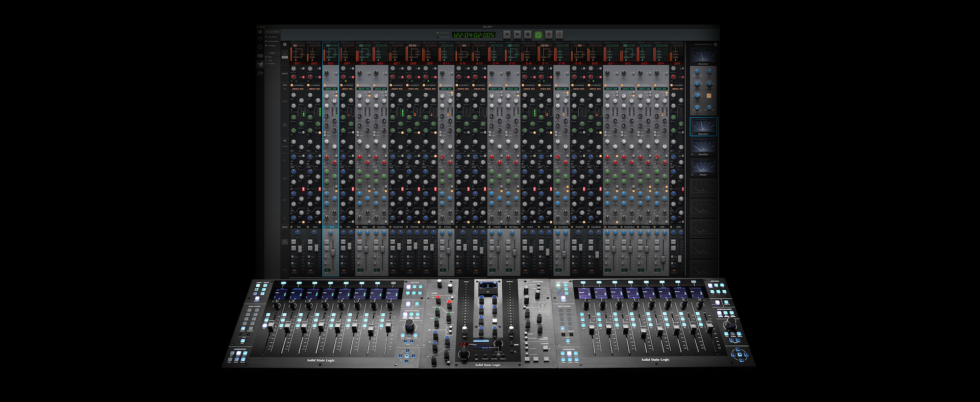Collapse the Bus Compressors panel

tap(715, 44)
